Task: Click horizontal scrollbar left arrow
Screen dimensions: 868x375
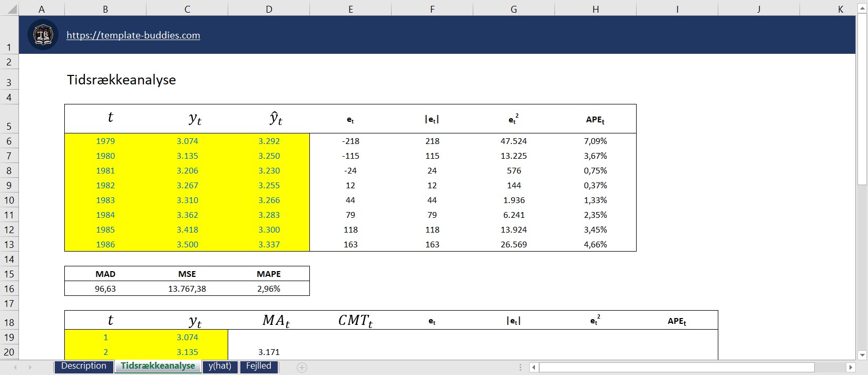Action: tap(534, 367)
